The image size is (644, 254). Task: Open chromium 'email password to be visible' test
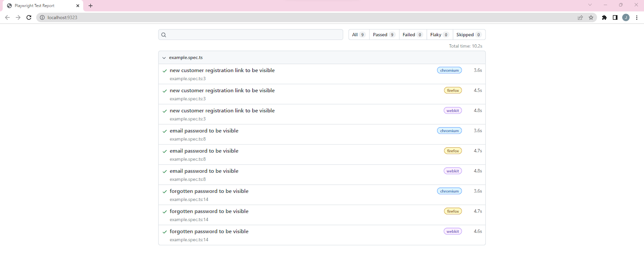(x=204, y=131)
